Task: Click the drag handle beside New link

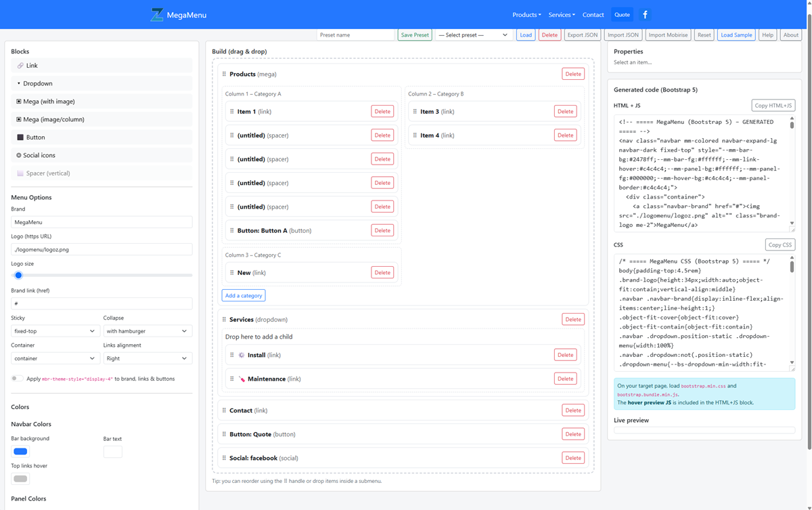Action: [x=231, y=273]
